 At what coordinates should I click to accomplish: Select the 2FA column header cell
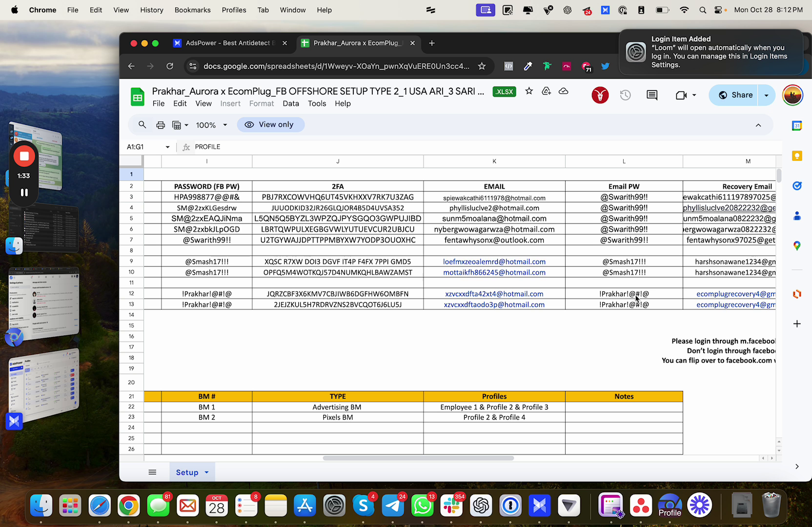coord(338,186)
